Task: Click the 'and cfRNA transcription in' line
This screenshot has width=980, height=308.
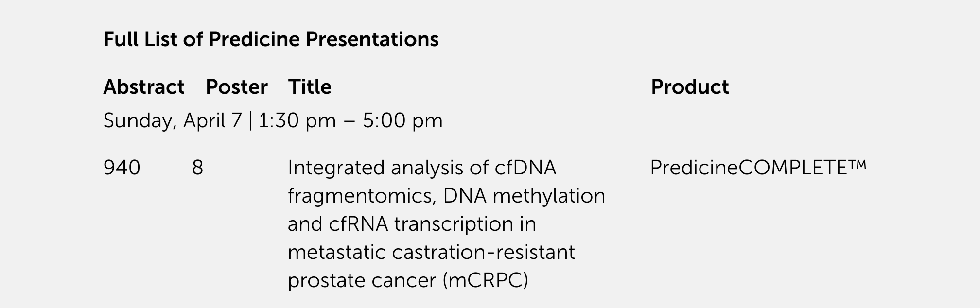Action: tap(412, 224)
